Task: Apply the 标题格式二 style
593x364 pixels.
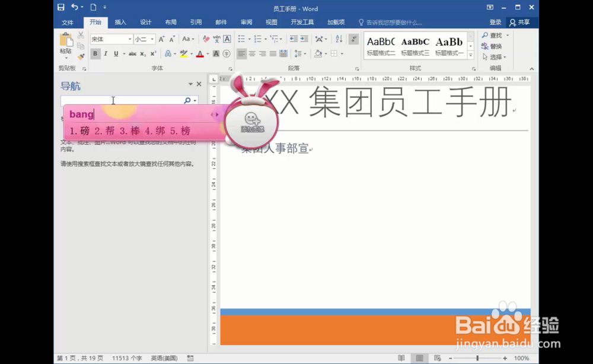Action: pyautogui.click(x=381, y=46)
